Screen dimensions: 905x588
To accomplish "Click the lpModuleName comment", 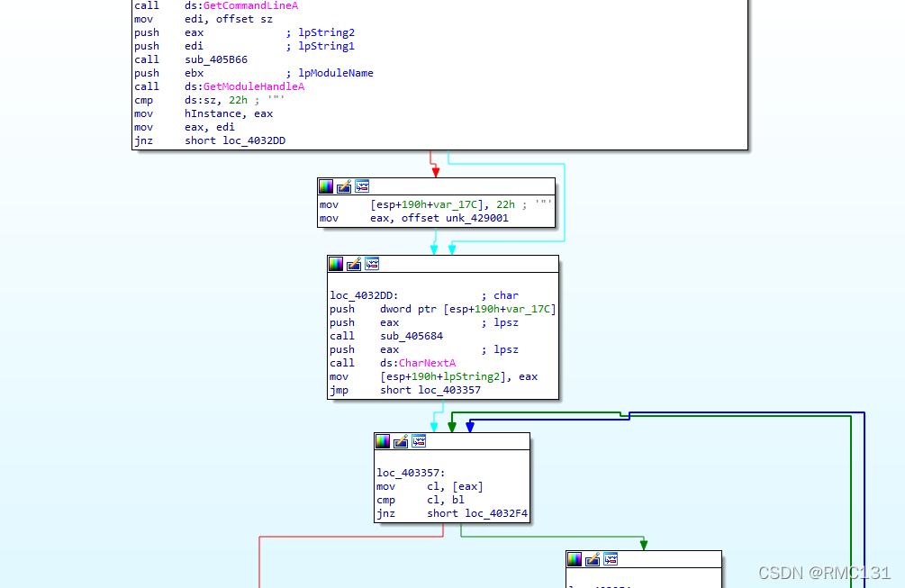I will click(330, 73).
